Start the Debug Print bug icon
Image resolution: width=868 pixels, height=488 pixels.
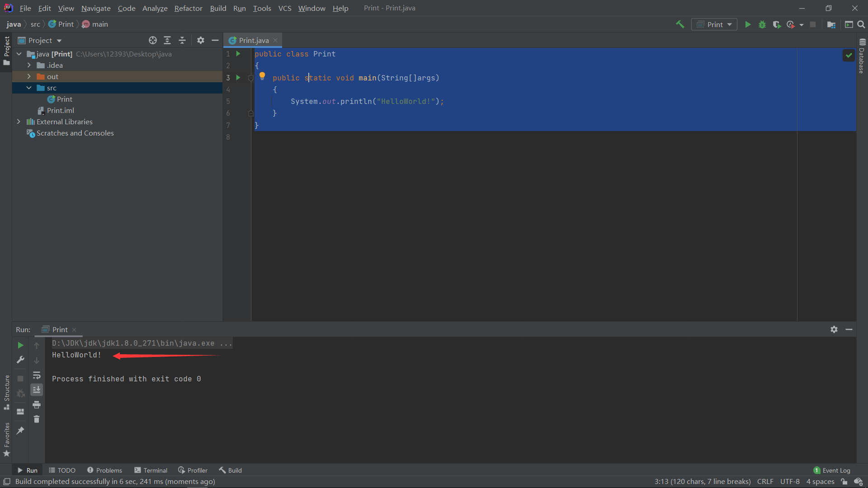point(762,24)
